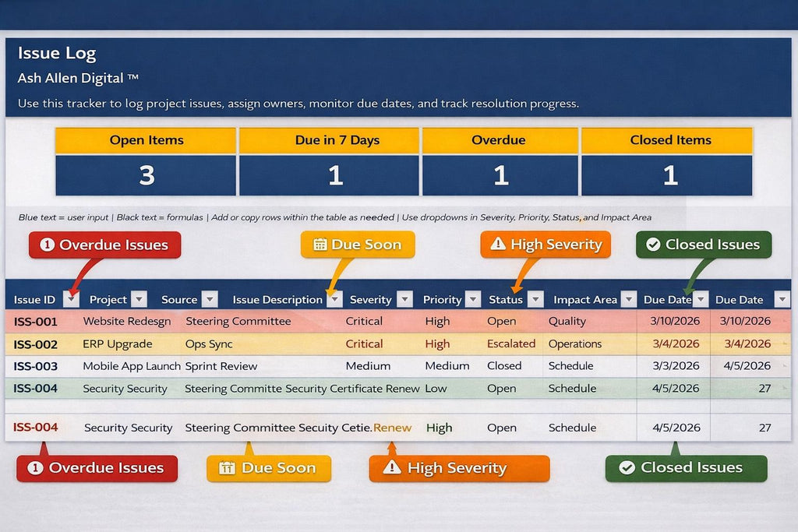Select the Issue Log title
This screenshot has height=532, width=798.
56,54
